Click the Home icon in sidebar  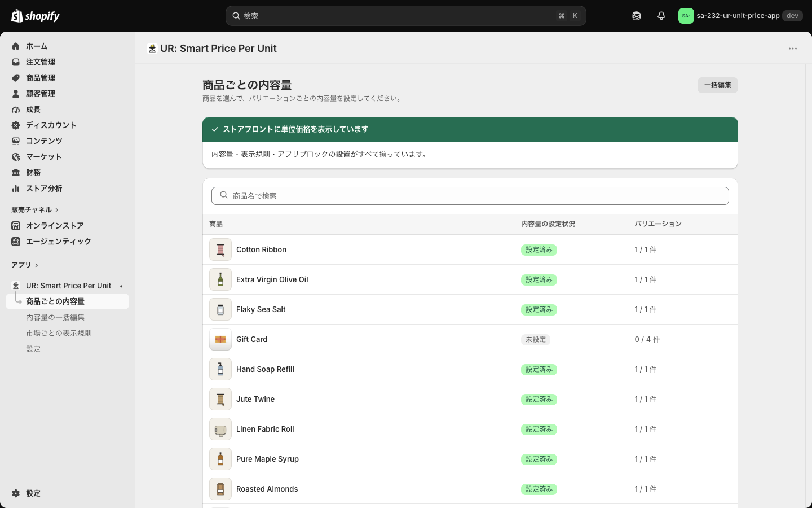(x=16, y=46)
